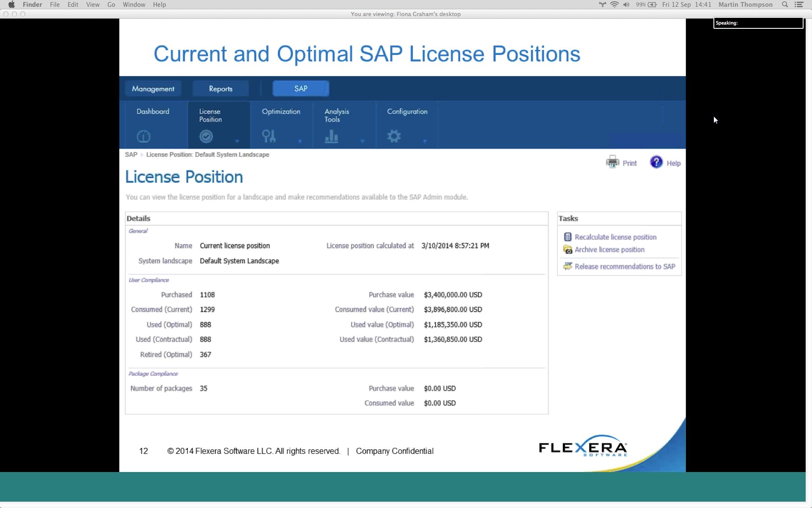Click the Dashboard gauge icon

click(144, 136)
